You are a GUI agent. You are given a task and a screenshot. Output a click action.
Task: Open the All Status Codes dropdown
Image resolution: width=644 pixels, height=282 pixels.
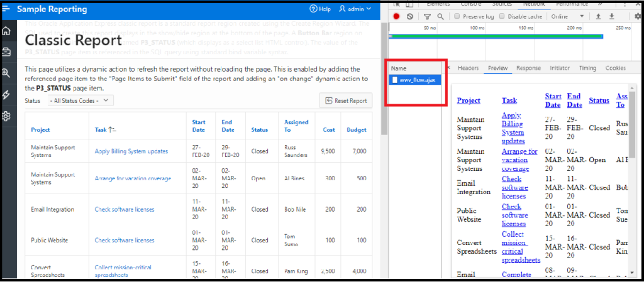pos(81,100)
